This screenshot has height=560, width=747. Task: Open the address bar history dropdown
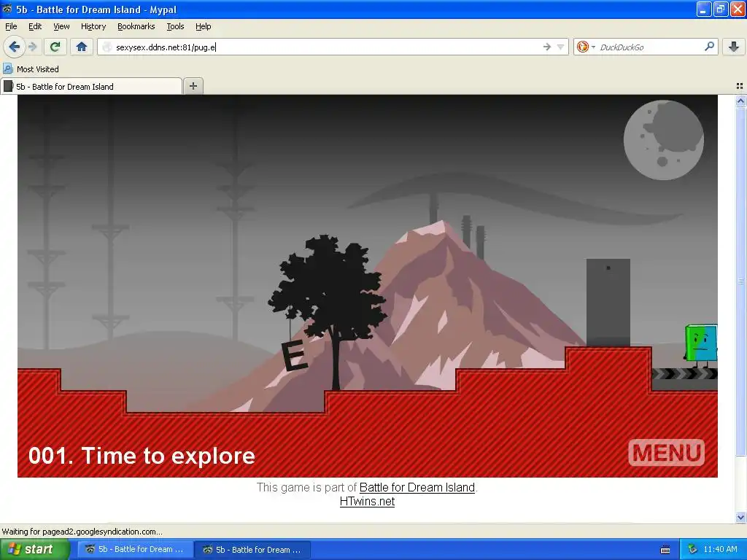pyautogui.click(x=560, y=47)
